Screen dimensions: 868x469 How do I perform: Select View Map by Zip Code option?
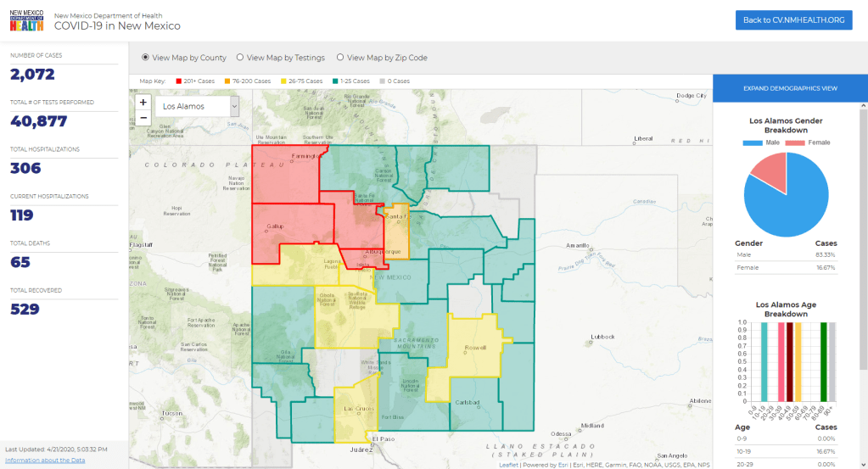click(340, 58)
